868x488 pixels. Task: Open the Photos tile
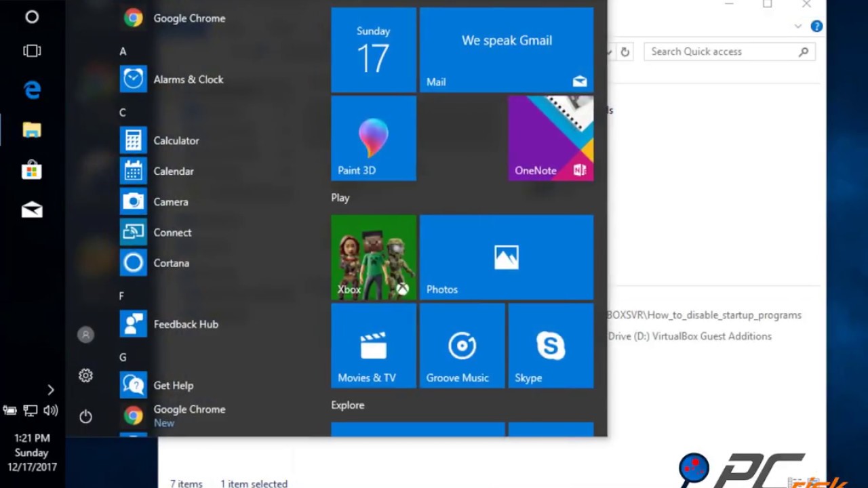click(x=507, y=258)
